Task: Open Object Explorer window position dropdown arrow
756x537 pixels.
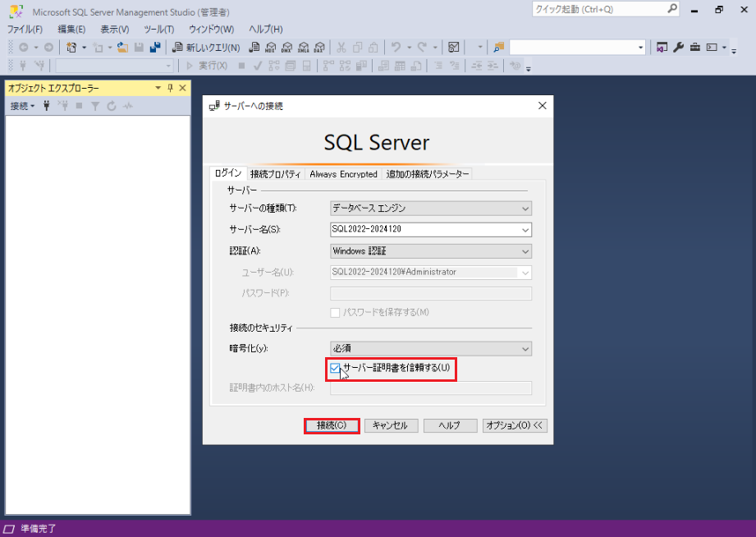Action: point(158,88)
